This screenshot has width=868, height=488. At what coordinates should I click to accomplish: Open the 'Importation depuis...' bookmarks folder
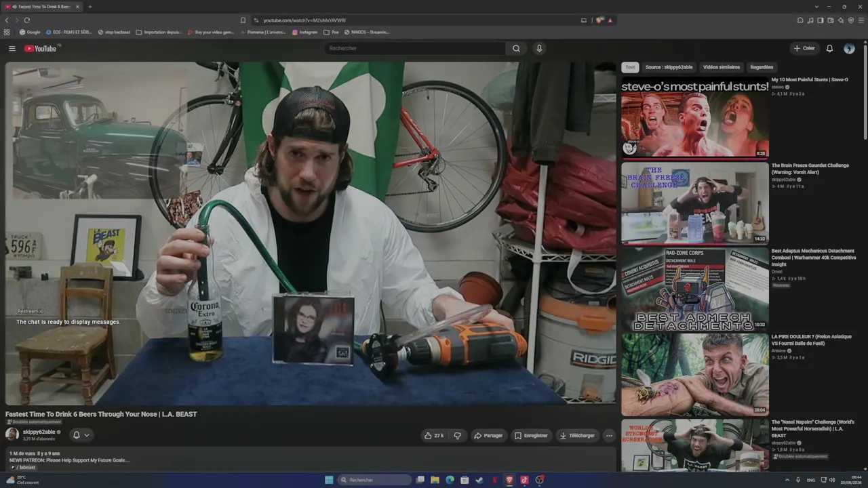click(x=159, y=32)
